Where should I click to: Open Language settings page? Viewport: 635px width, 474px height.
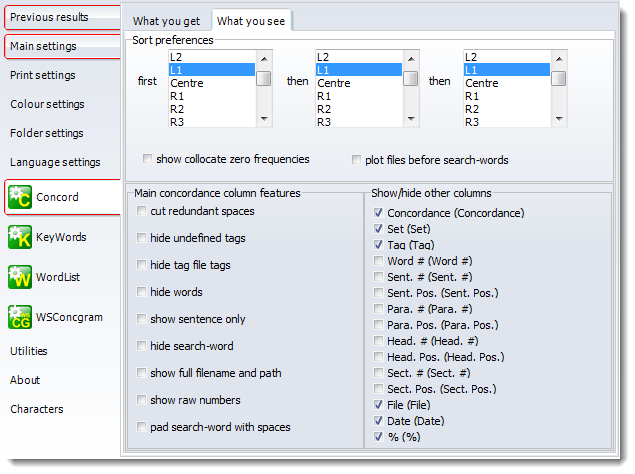click(55, 162)
